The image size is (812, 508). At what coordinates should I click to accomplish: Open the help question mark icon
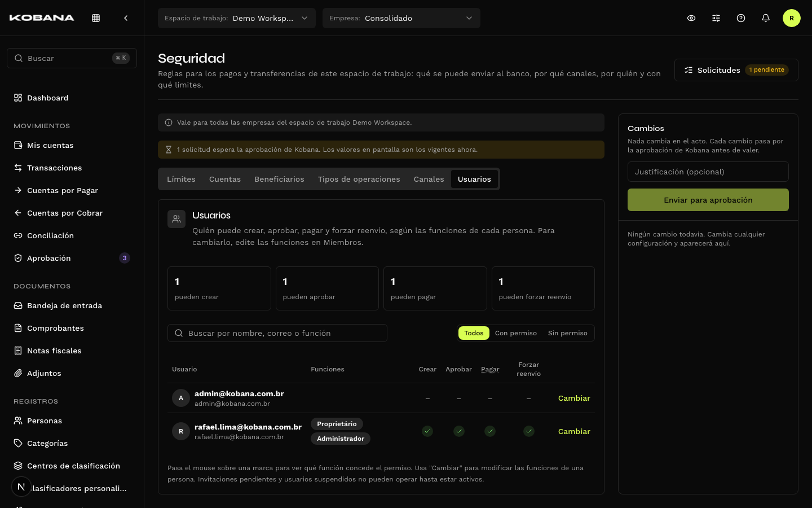tap(741, 18)
